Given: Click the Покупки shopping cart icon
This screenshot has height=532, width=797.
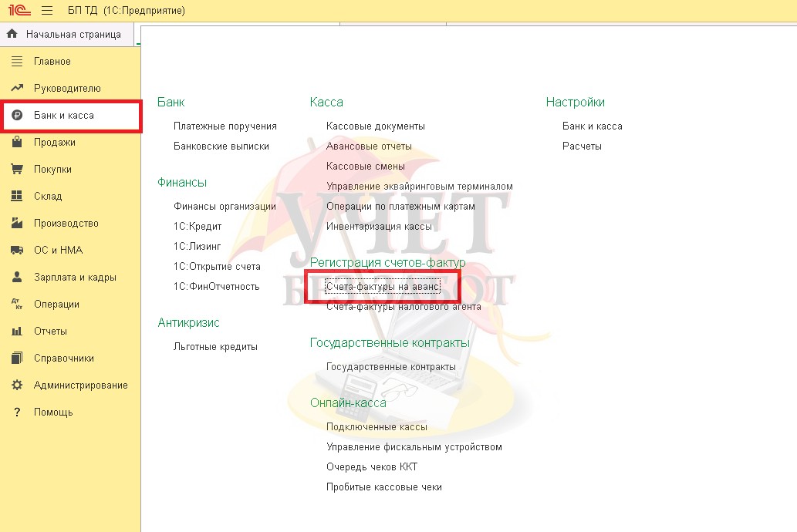Looking at the screenshot, I should pos(17,169).
